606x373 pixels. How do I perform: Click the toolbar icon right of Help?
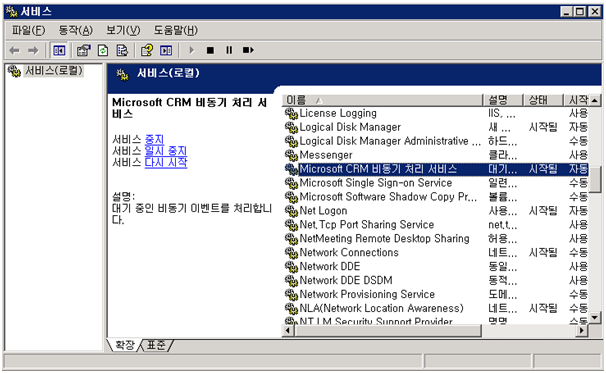tap(166, 50)
